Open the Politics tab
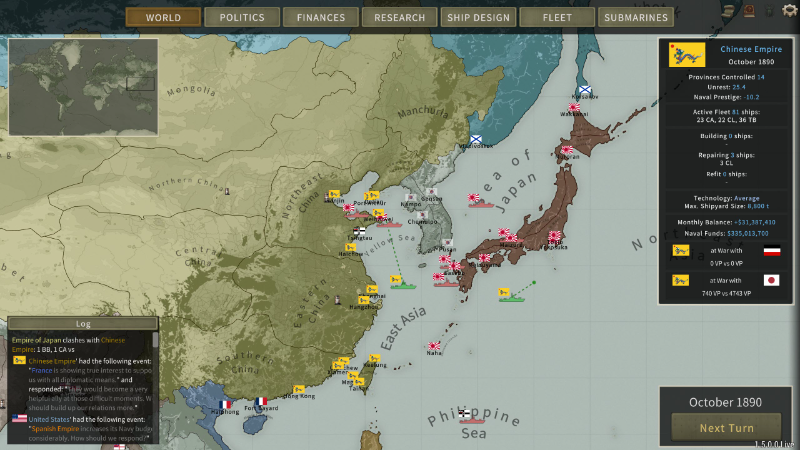Screen dimensions: 800x450 [242, 17]
